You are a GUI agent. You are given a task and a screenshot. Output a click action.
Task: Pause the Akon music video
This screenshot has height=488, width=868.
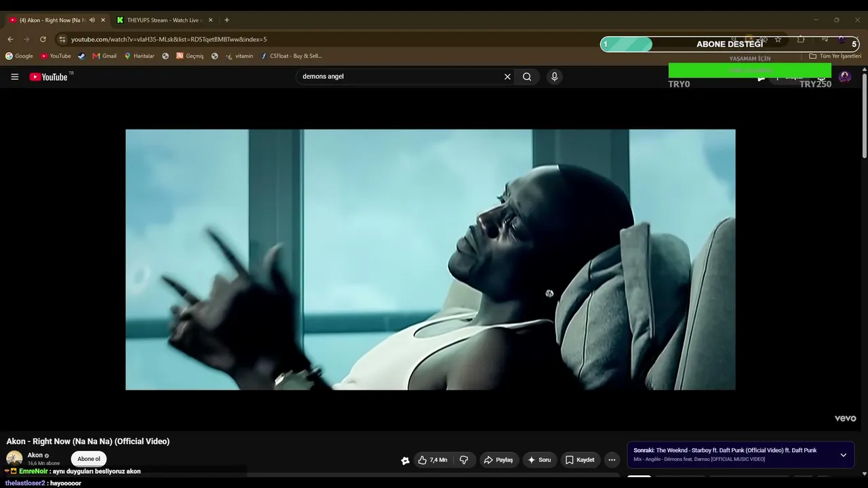(430, 260)
